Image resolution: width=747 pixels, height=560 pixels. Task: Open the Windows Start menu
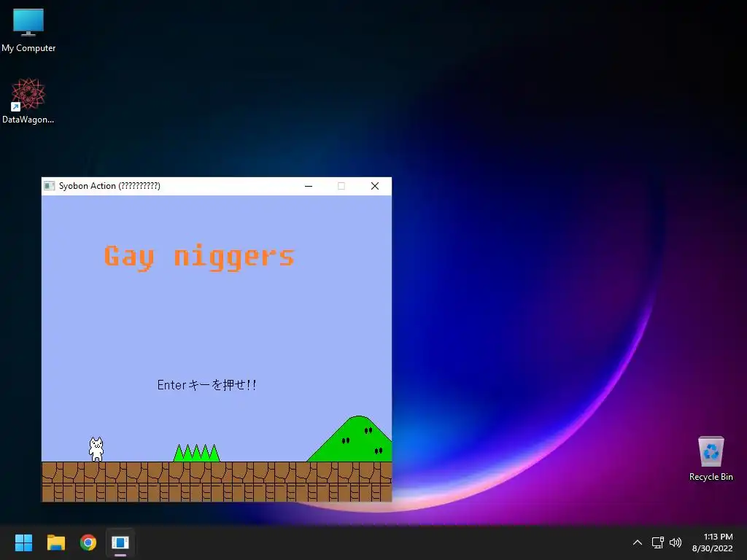[x=23, y=542]
